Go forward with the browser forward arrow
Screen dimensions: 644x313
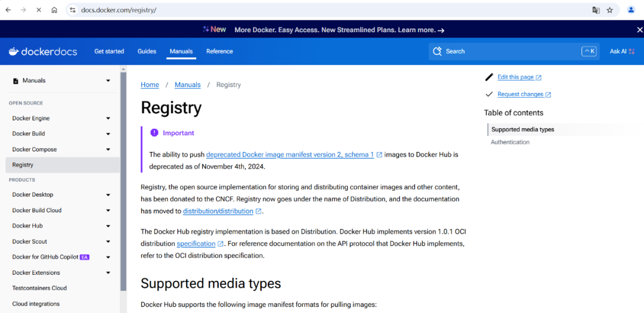coord(23,10)
